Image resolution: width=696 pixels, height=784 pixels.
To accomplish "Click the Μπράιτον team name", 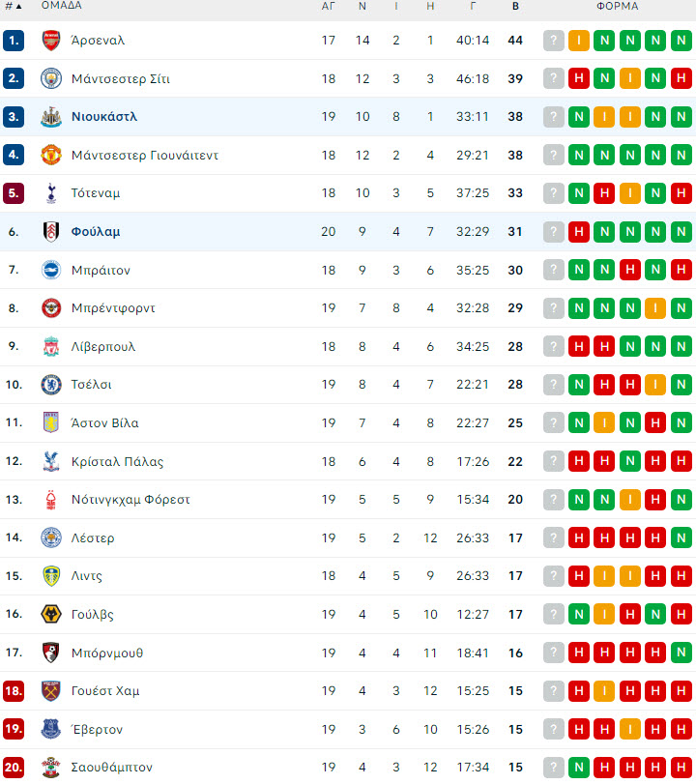I will tap(101, 271).
